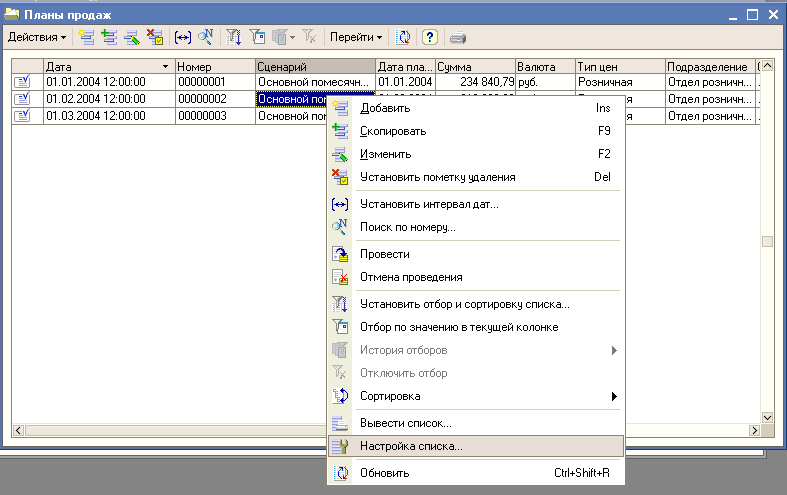The width and height of the screenshot is (787, 495).
Task: Click the Номер column header
Action: [213, 66]
